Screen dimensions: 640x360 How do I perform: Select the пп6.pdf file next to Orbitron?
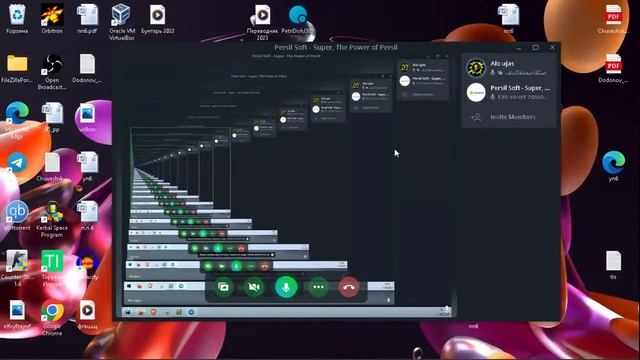87,18
